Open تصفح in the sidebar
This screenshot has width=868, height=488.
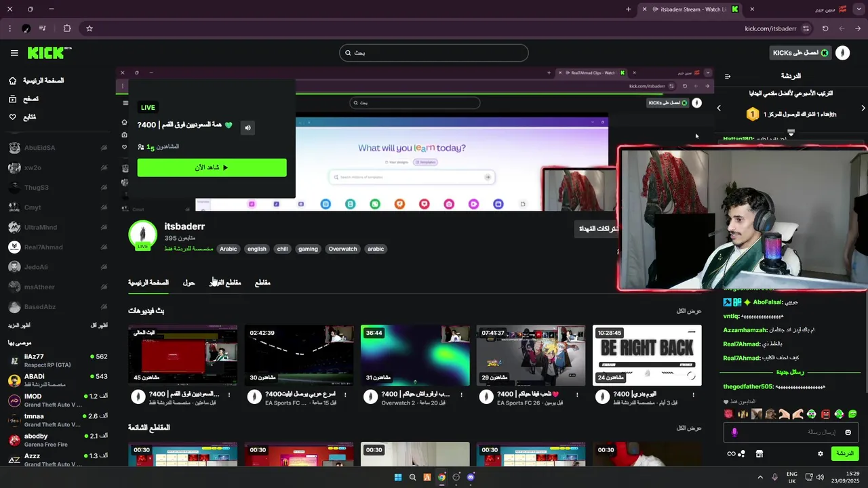(x=24, y=99)
